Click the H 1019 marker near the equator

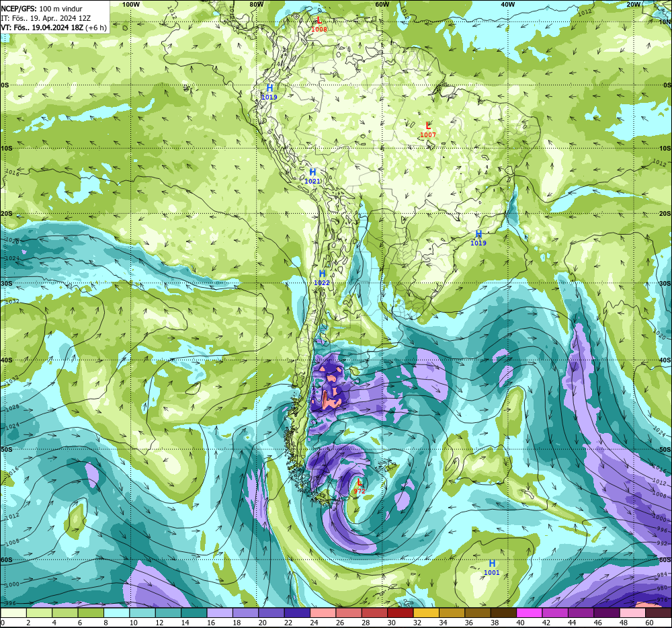point(269,92)
